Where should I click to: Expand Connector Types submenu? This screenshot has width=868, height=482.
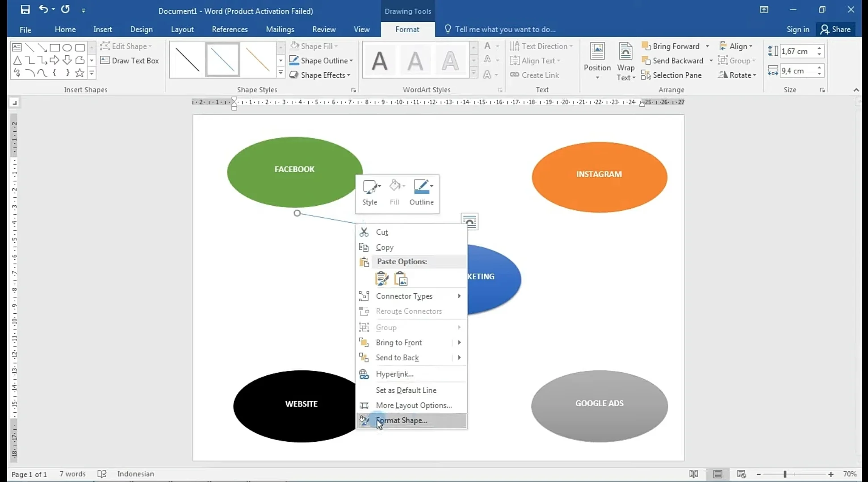pos(411,296)
